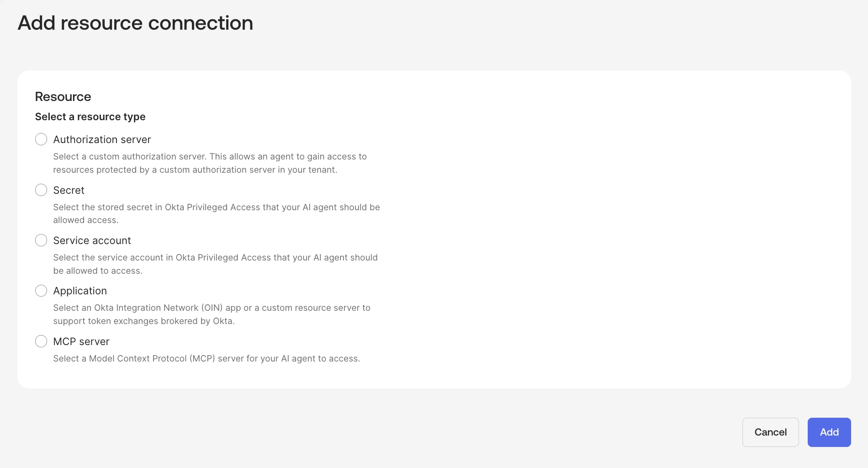This screenshot has width=868, height=468.
Task: Click the "Resource" section heading
Action: 63,97
